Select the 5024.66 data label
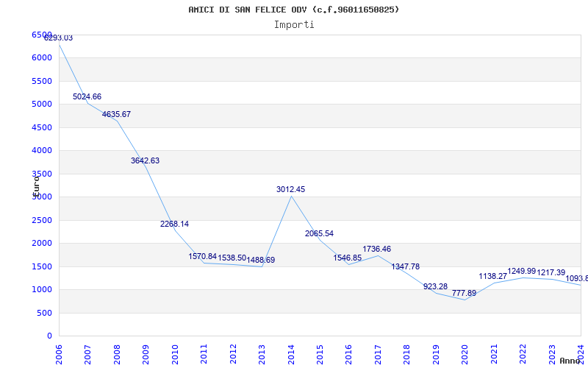This screenshot has height=368, width=588. [x=87, y=96]
